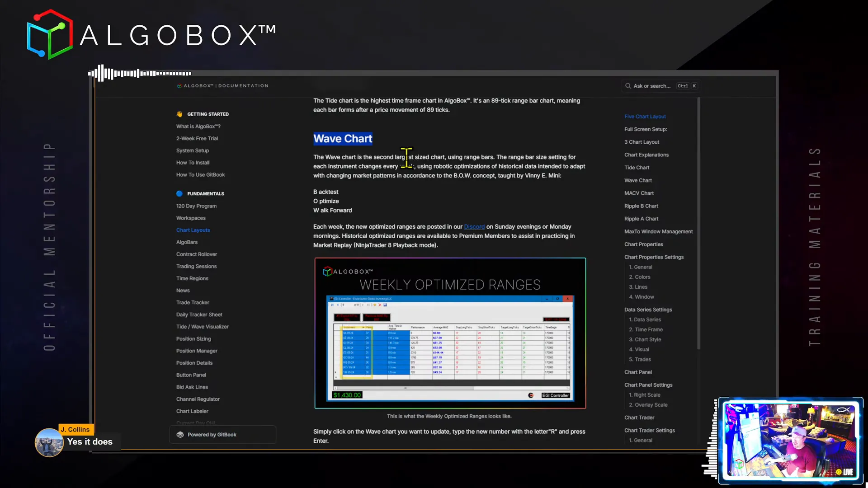Open How To Use GitBook
The height and width of the screenshot is (488, 868).
201,175
